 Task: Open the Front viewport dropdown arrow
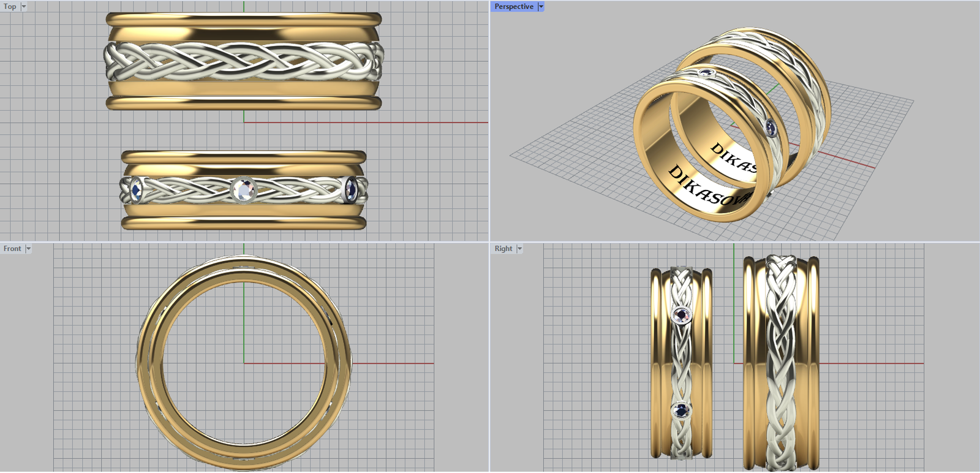(28, 249)
